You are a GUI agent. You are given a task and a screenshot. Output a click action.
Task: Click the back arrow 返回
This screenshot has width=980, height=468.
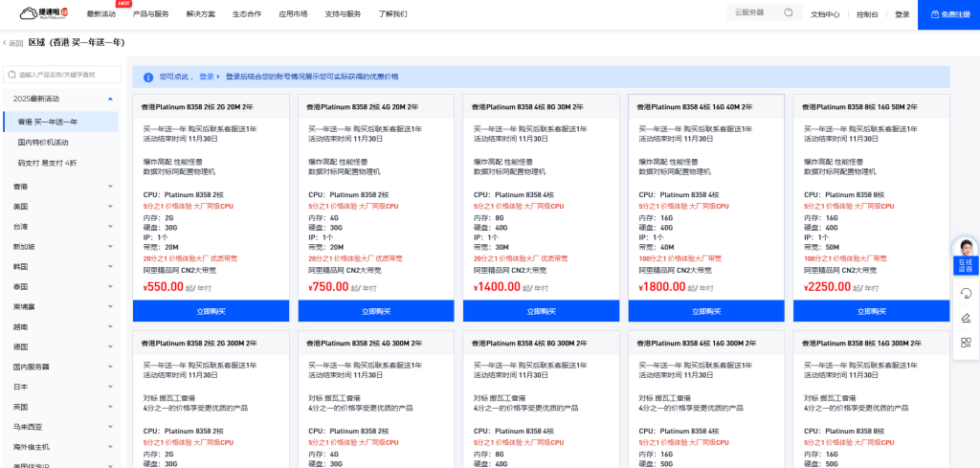pos(13,43)
